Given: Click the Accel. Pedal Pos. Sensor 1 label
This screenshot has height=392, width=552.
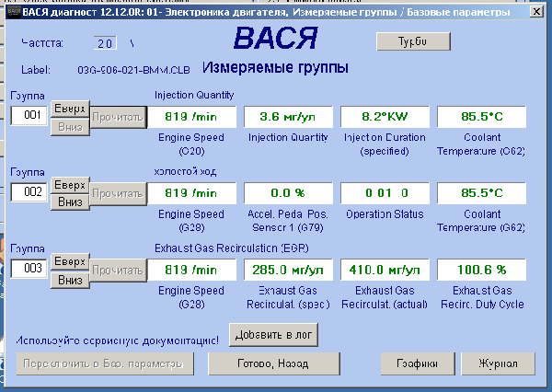Looking at the screenshot, I should pos(288,221).
